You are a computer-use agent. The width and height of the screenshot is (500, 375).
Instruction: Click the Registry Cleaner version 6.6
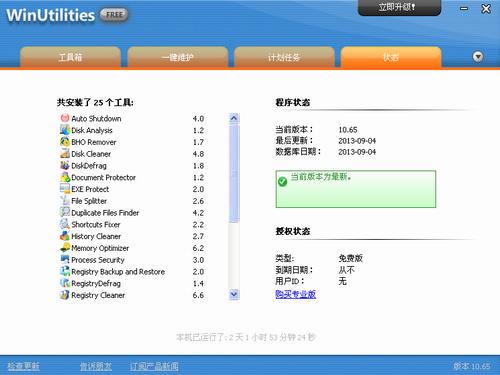[x=198, y=295]
